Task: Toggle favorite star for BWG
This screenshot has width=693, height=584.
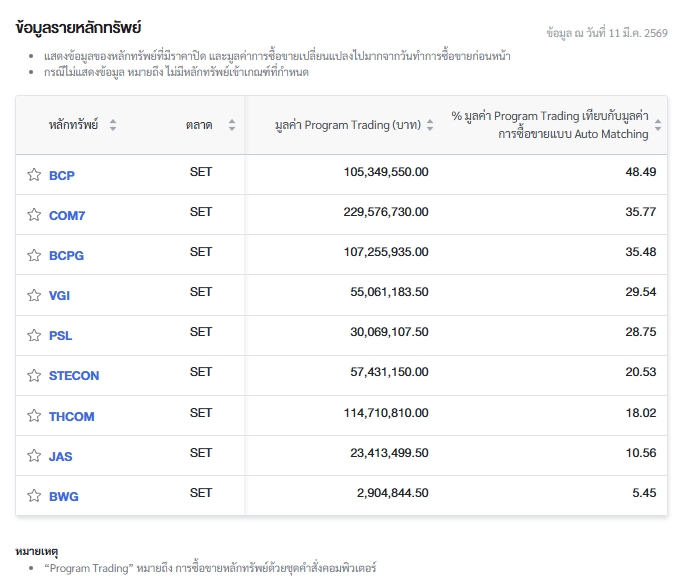Action: point(34,496)
